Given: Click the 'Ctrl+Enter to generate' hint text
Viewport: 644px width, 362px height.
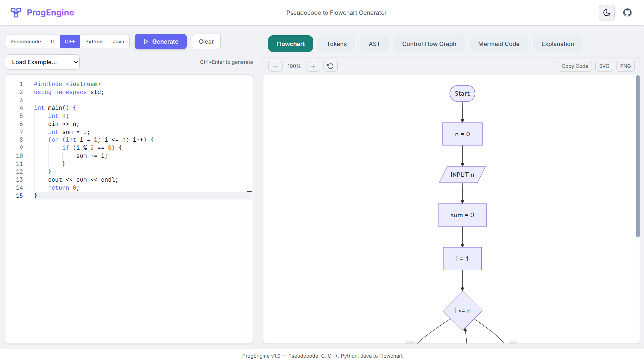Looking at the screenshot, I should tap(226, 62).
